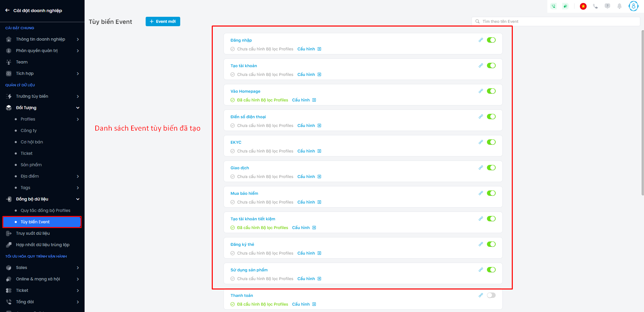Click the Event mới button
This screenshot has height=312, width=644.
pos(163,21)
